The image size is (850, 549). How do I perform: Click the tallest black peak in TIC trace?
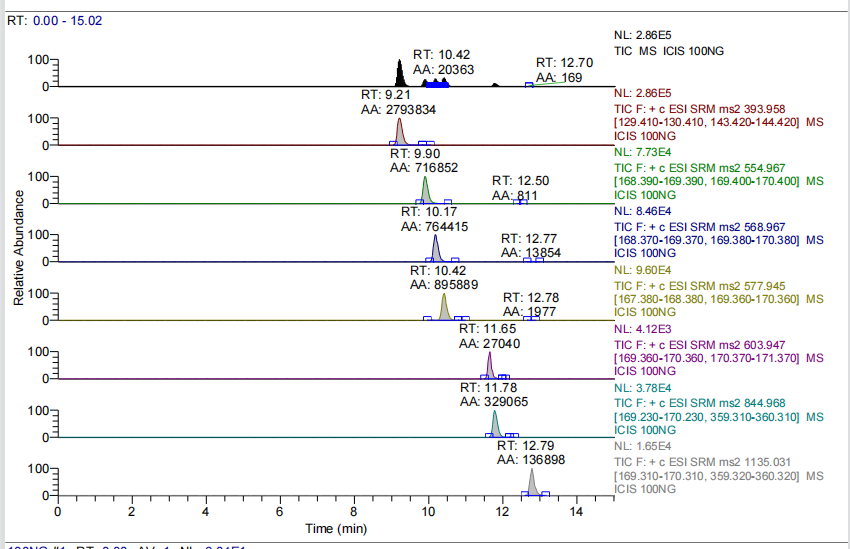(400, 74)
